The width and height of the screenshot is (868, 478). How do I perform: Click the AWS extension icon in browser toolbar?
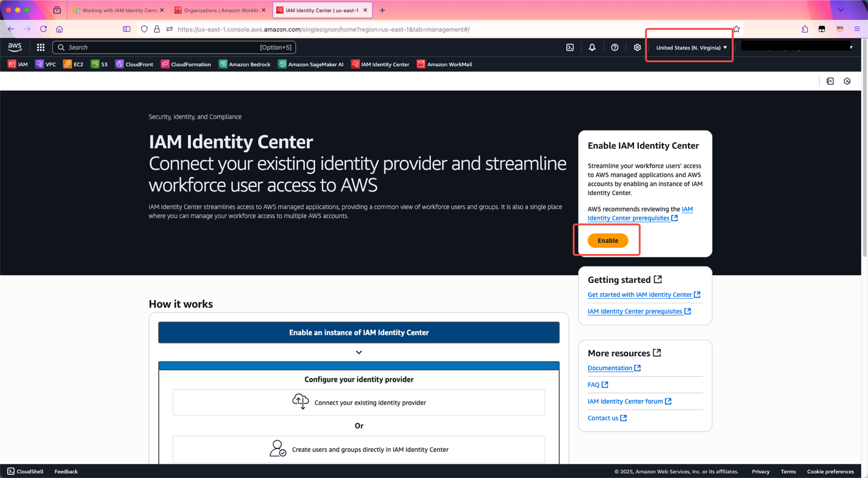[x=840, y=29]
